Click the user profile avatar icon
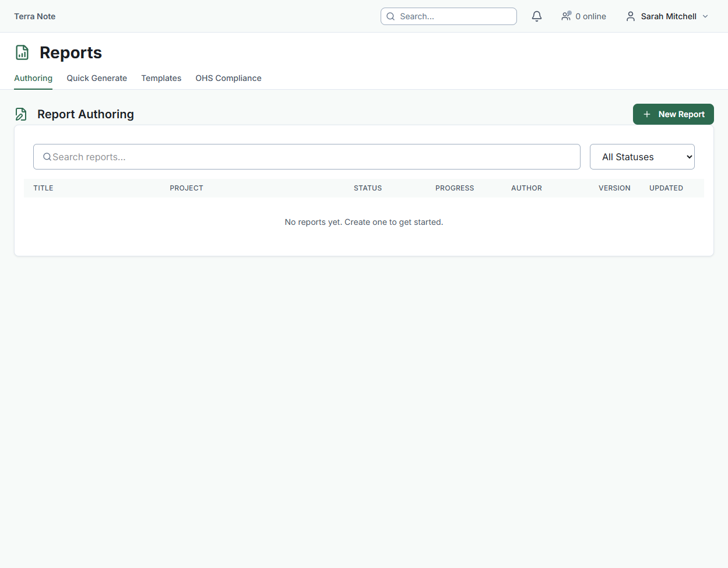This screenshot has width=728, height=568. tap(630, 16)
